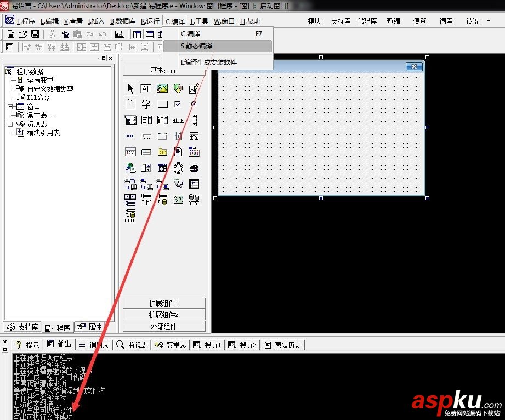Screen dimensions: 505x420
Task: Pick the group box (CN) component
Action: 130,104
